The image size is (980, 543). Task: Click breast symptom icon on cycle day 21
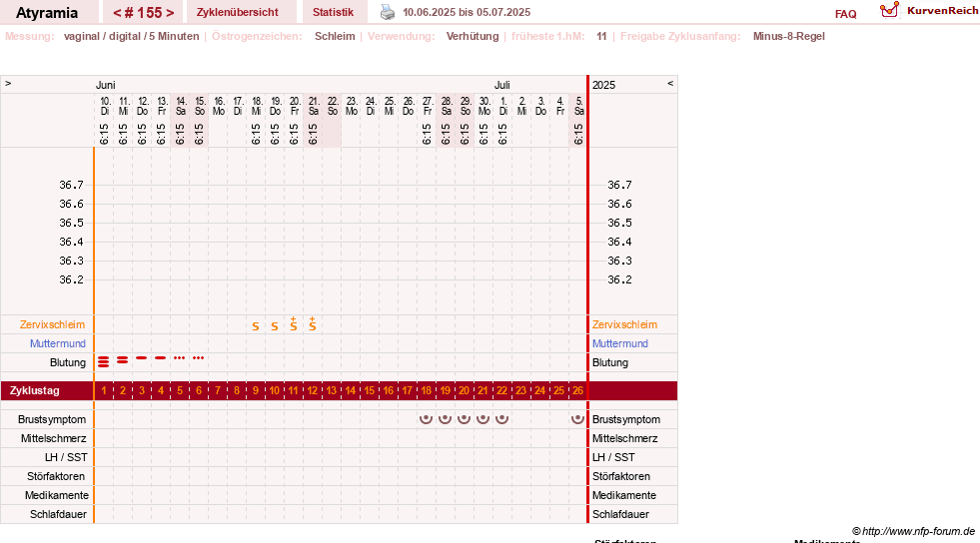click(484, 419)
